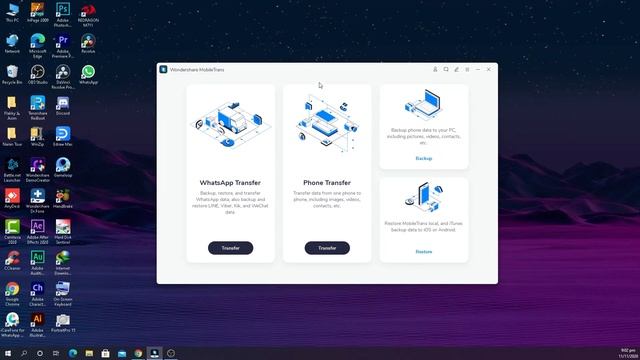The width and height of the screenshot is (640, 360).
Task: Select Adobe Photoshop desktop shortcut
Action: tap(63, 15)
